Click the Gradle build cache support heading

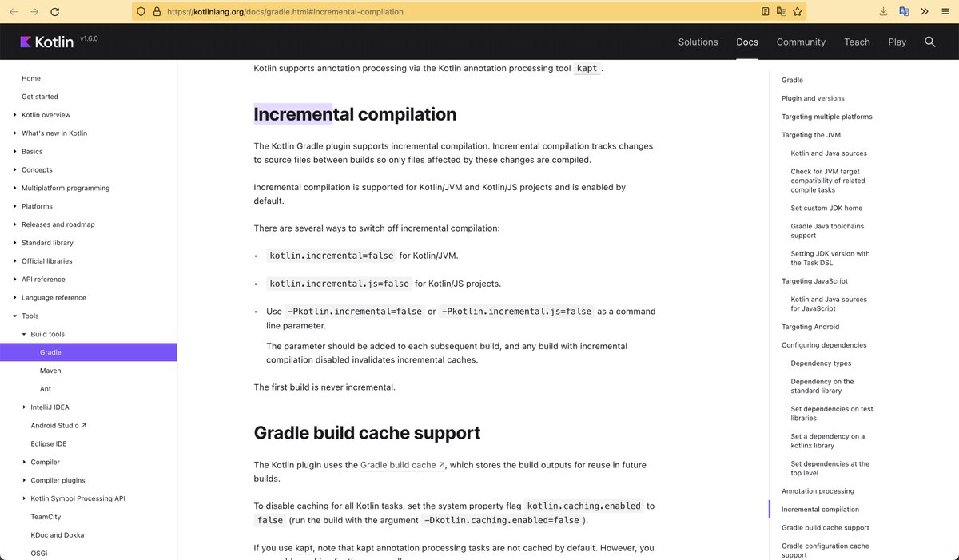[x=367, y=433]
